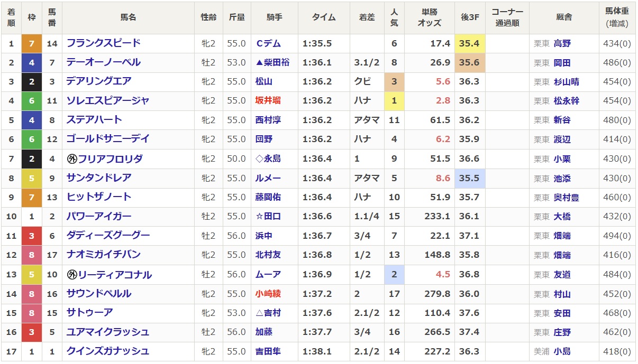Screen dimensions: 638x364
Task: Click the blue highlighted 35.5 last-3F cell
Action: pyautogui.click(x=469, y=178)
